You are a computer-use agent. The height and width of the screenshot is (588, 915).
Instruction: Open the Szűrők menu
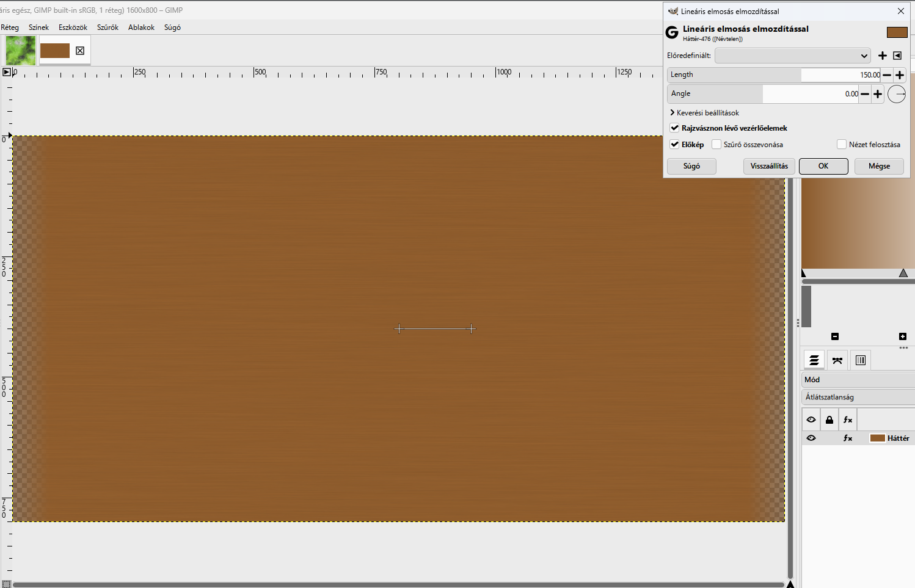point(108,27)
